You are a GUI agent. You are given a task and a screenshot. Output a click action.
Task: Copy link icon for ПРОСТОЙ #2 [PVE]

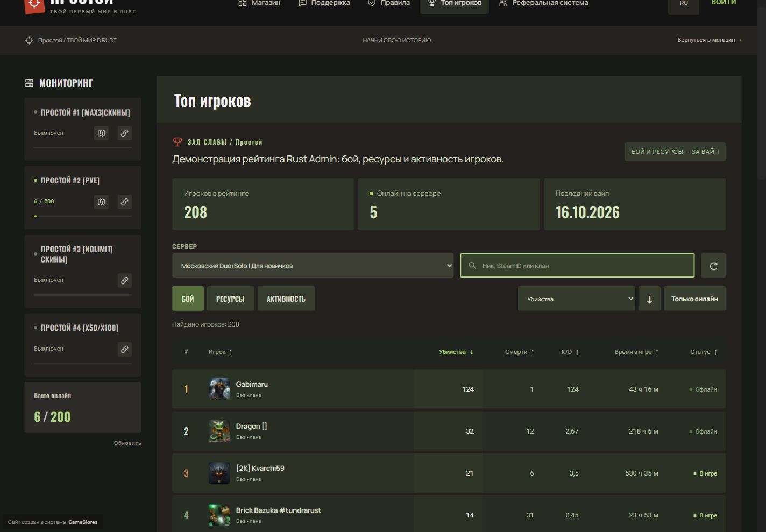124,202
